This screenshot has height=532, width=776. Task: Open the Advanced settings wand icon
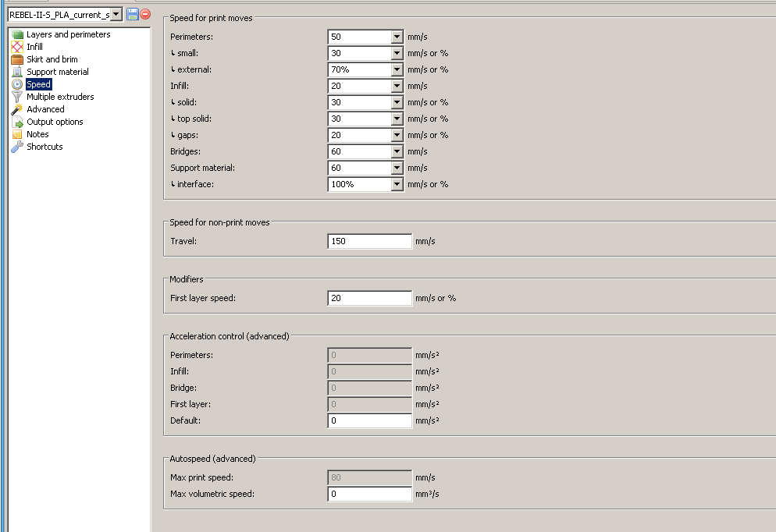pyautogui.click(x=17, y=109)
